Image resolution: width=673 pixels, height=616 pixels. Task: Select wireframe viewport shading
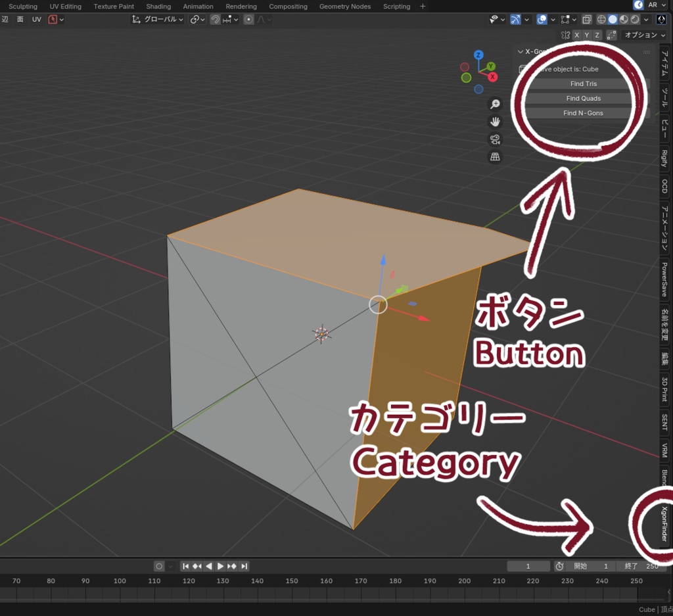(x=601, y=19)
